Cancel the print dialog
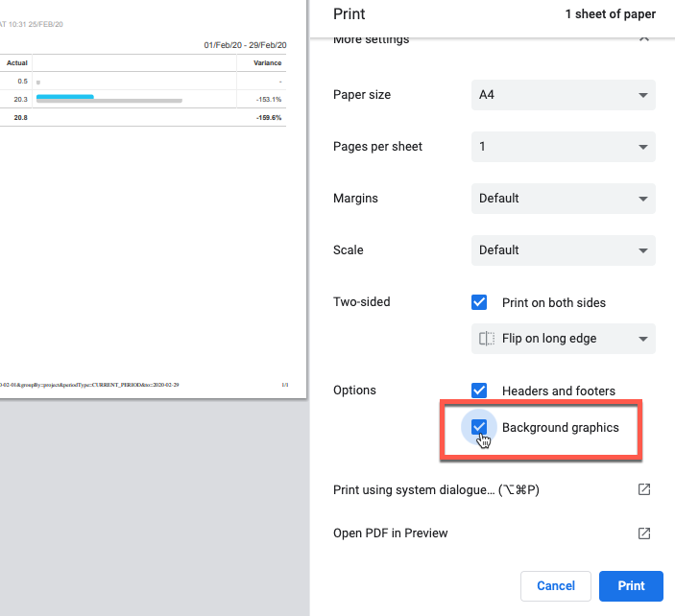The width and height of the screenshot is (675, 616). (555, 585)
